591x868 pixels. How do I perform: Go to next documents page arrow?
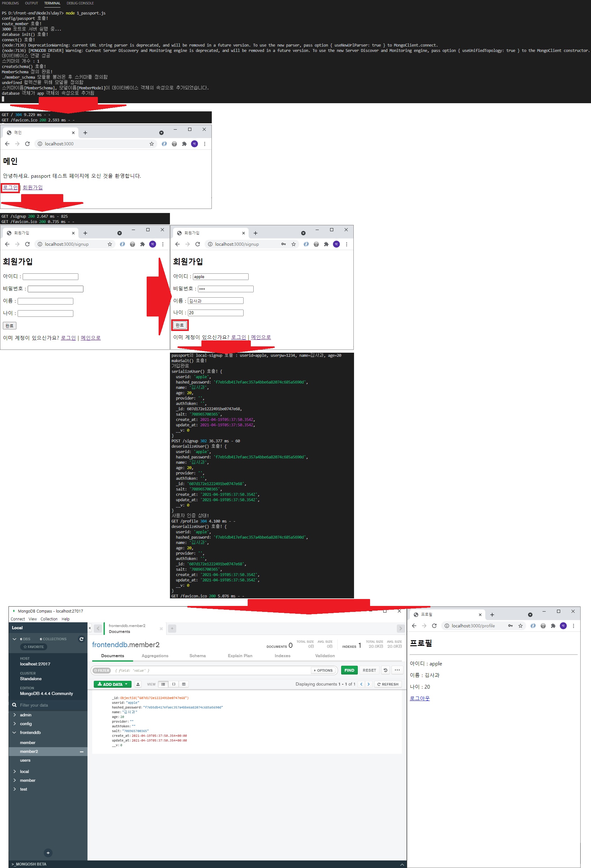tap(368, 684)
